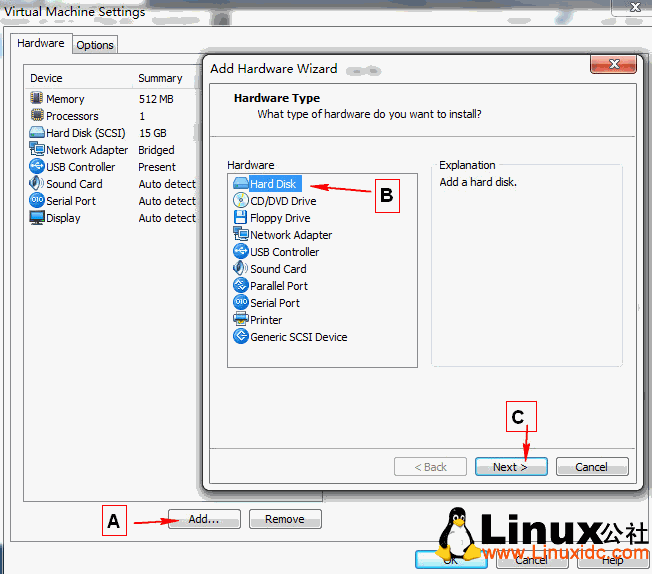Select Serial Port in the wizard list
The height and width of the screenshot is (574, 652).
[274, 303]
